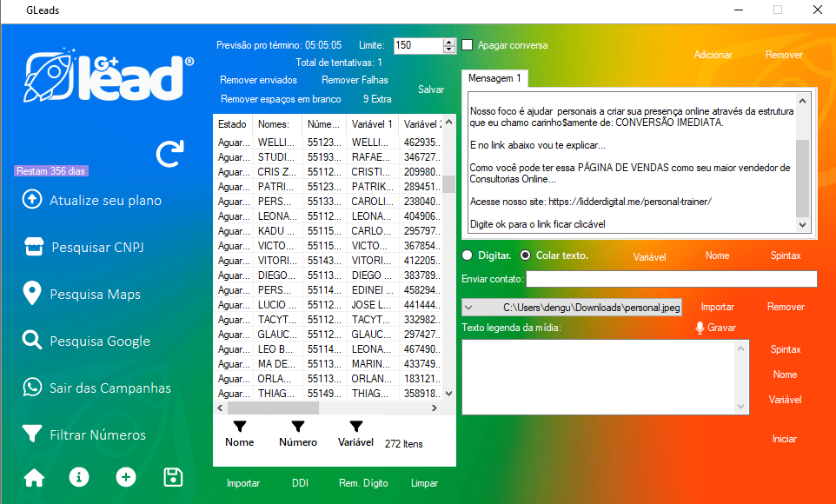Click the Gravar microphone icon

700,328
